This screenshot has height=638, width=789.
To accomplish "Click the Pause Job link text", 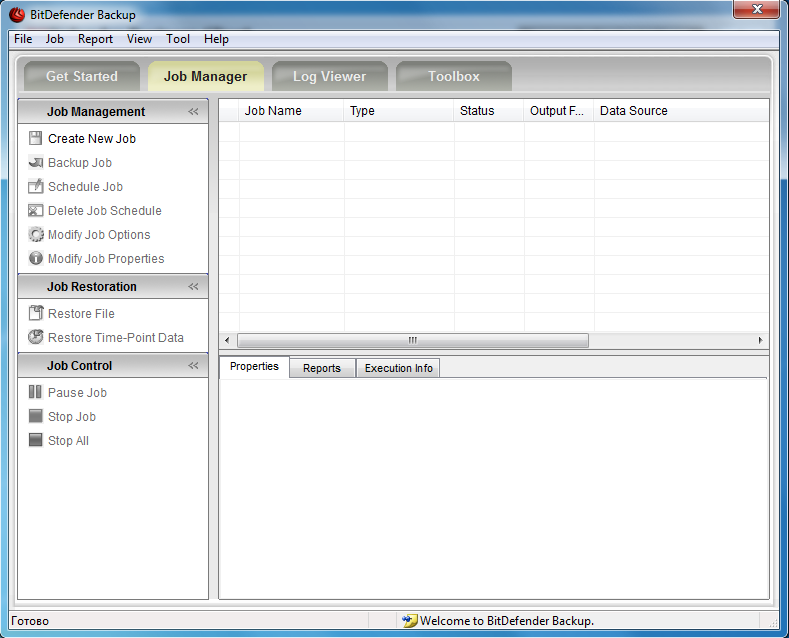I will coord(77,392).
